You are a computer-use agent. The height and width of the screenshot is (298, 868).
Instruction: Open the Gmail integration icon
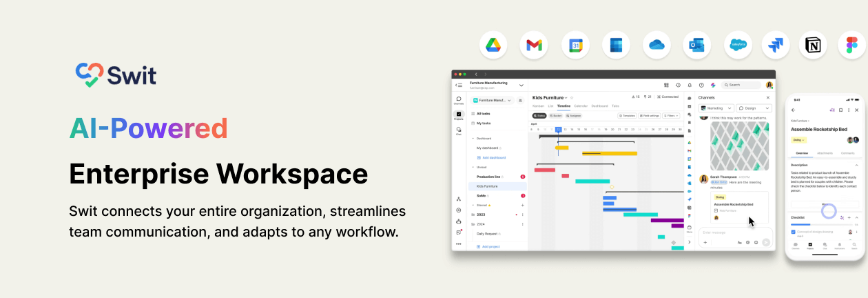pos(534,45)
